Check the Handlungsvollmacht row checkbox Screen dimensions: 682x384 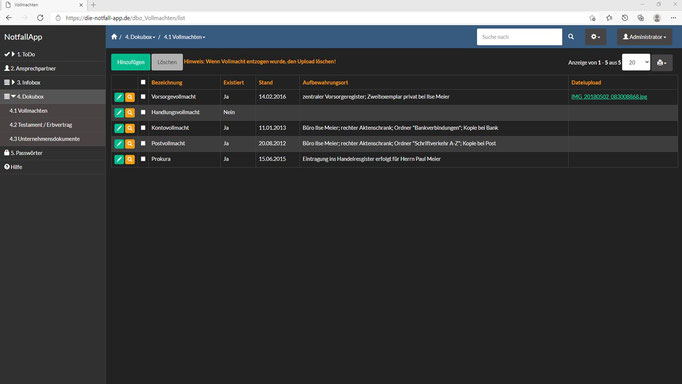tap(143, 112)
